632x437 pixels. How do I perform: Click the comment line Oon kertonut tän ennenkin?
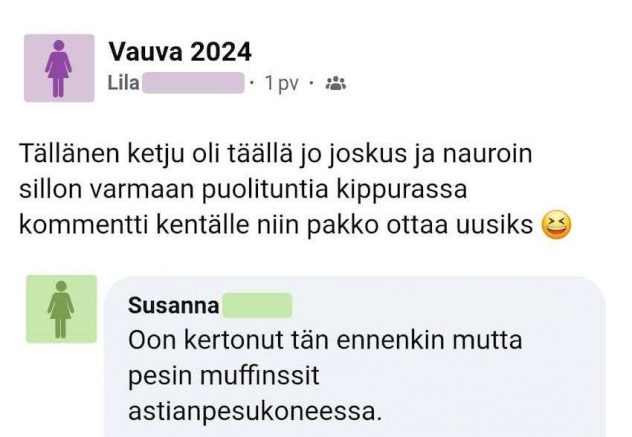click(325, 340)
